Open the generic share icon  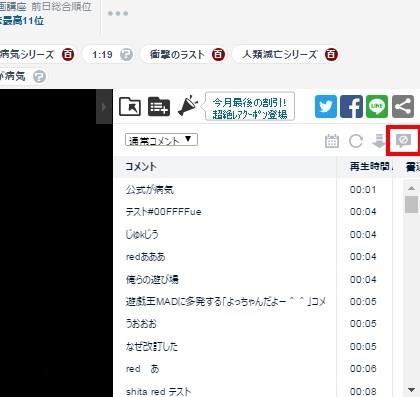pyautogui.click(x=403, y=107)
